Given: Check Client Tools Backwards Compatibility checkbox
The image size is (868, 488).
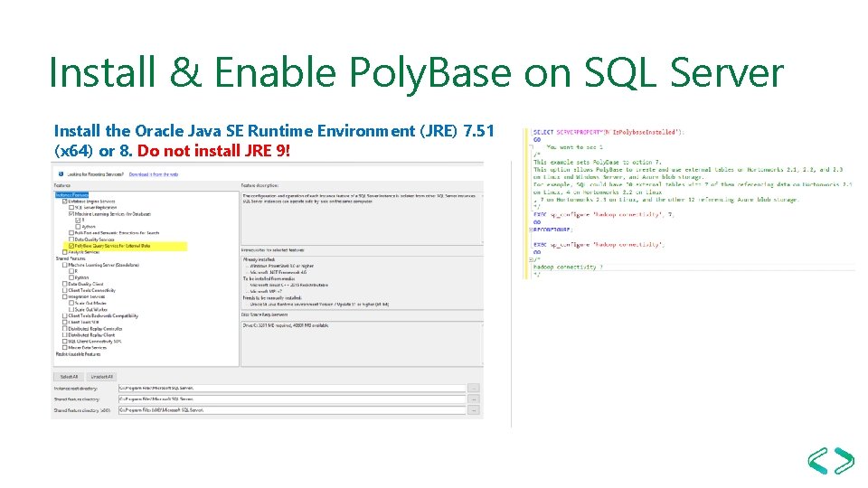Looking at the screenshot, I should point(65,316).
